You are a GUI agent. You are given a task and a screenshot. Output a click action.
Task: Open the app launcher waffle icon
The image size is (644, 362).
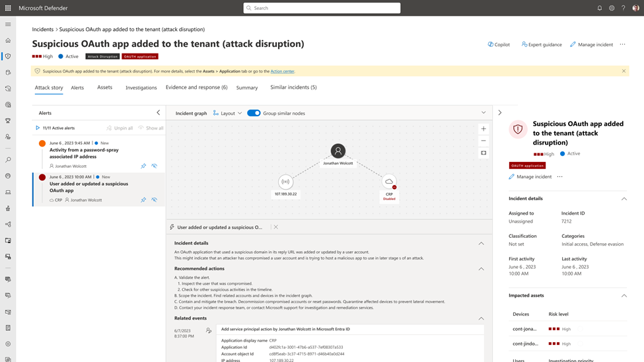point(8,8)
